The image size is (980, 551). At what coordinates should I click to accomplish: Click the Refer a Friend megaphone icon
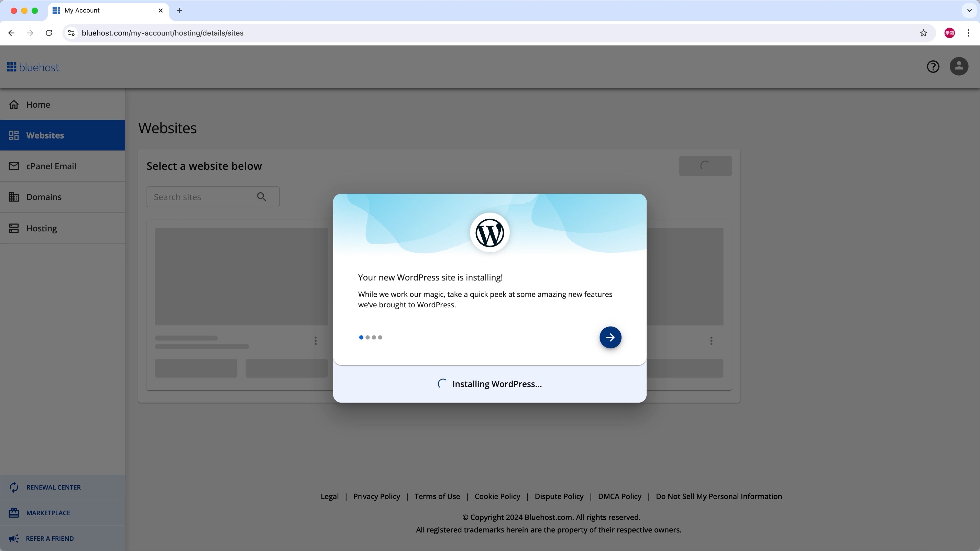(x=14, y=539)
